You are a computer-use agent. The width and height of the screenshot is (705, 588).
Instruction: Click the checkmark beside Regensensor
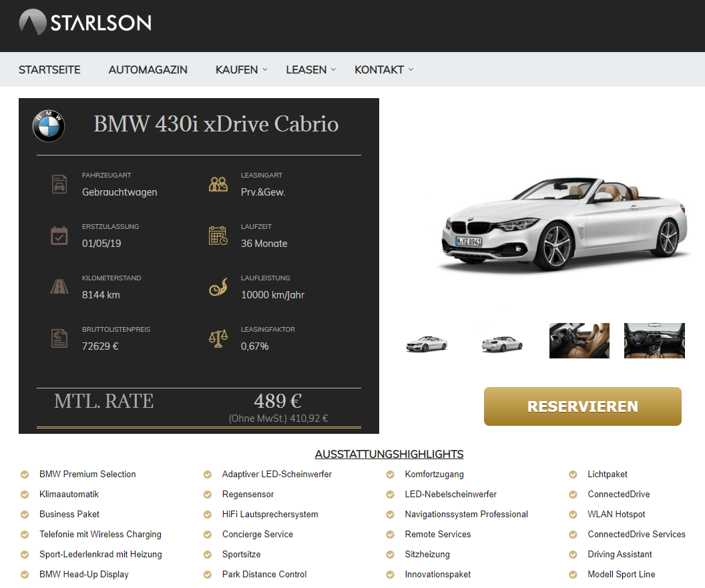coord(207,495)
